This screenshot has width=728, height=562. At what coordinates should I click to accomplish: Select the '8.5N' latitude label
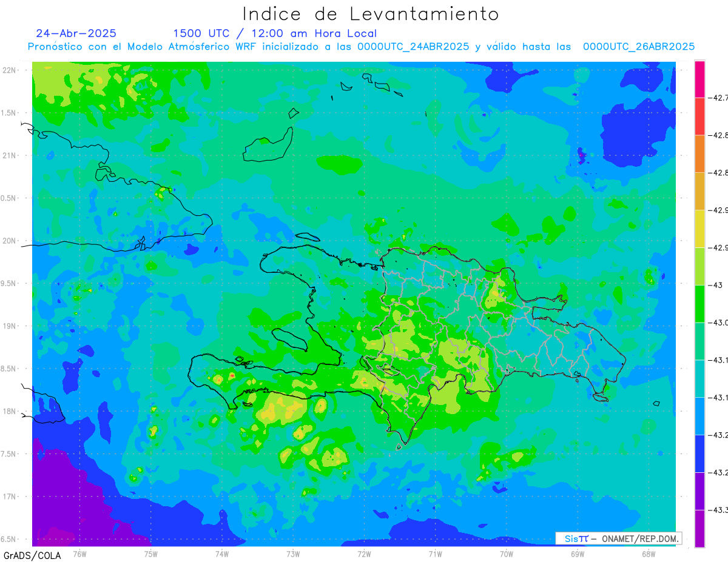[x=8, y=369]
